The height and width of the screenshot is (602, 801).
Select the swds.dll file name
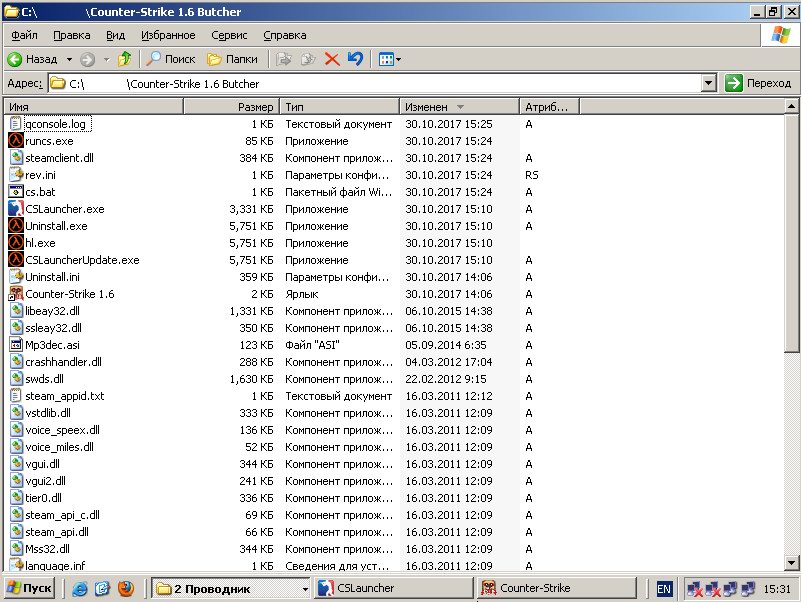click(44, 379)
